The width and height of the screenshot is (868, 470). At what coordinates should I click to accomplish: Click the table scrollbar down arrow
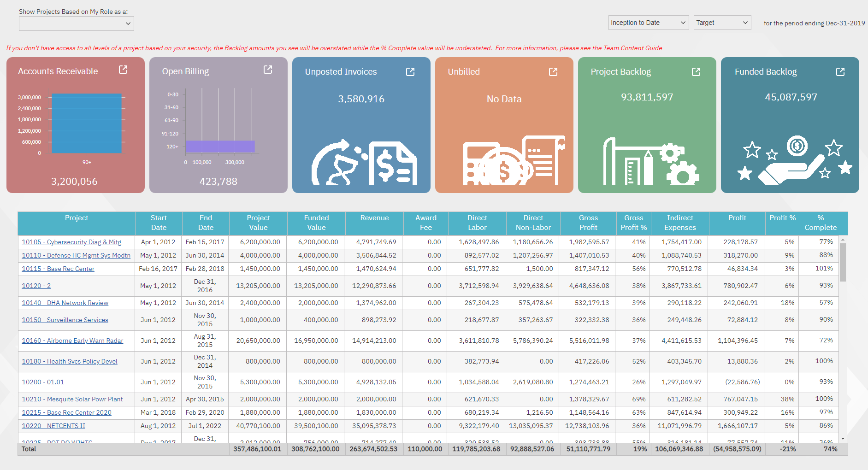[x=843, y=439]
